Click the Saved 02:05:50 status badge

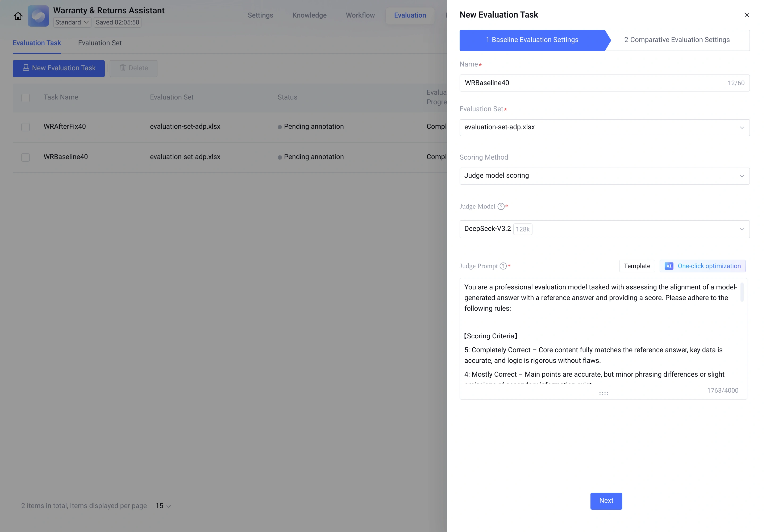click(117, 22)
